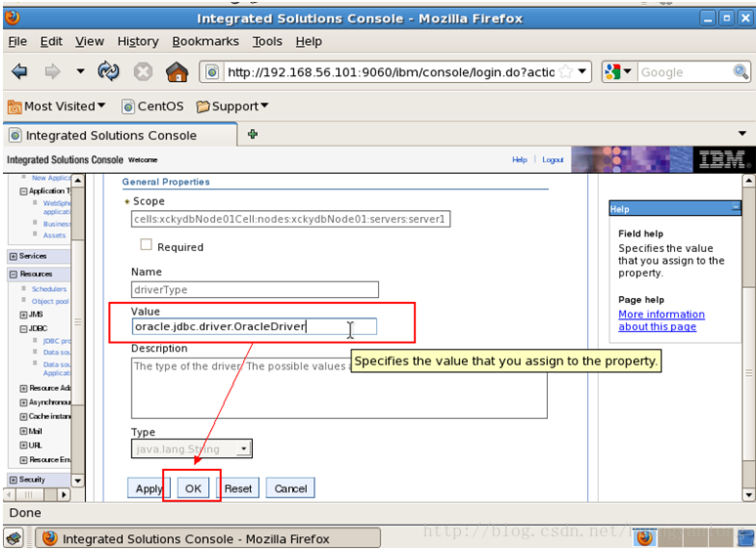Collapse the JDBC tree node
Image resolution: width=756 pixels, height=550 pixels.
point(23,329)
